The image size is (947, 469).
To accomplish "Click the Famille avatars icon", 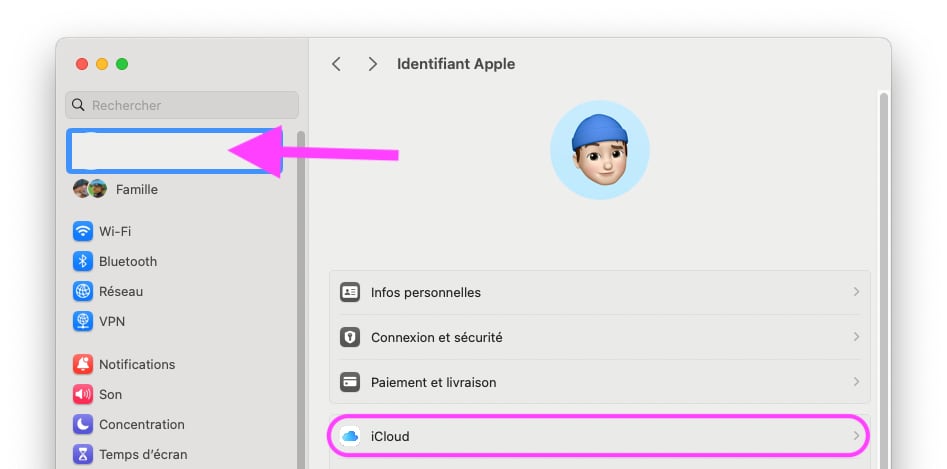I will click(x=90, y=189).
